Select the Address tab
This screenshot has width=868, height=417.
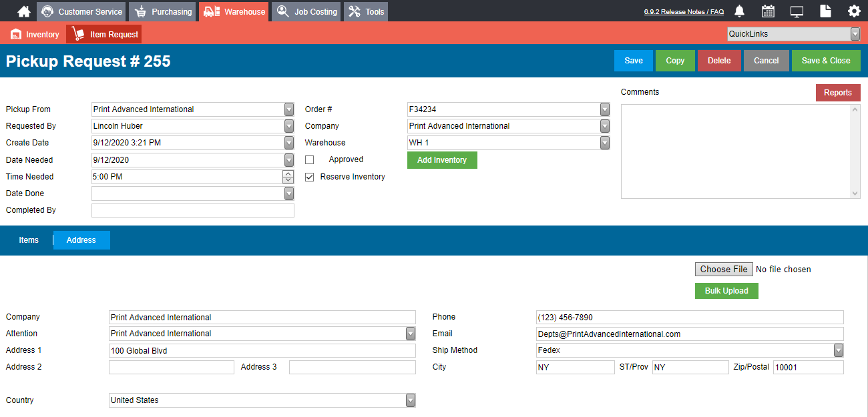[81, 240]
